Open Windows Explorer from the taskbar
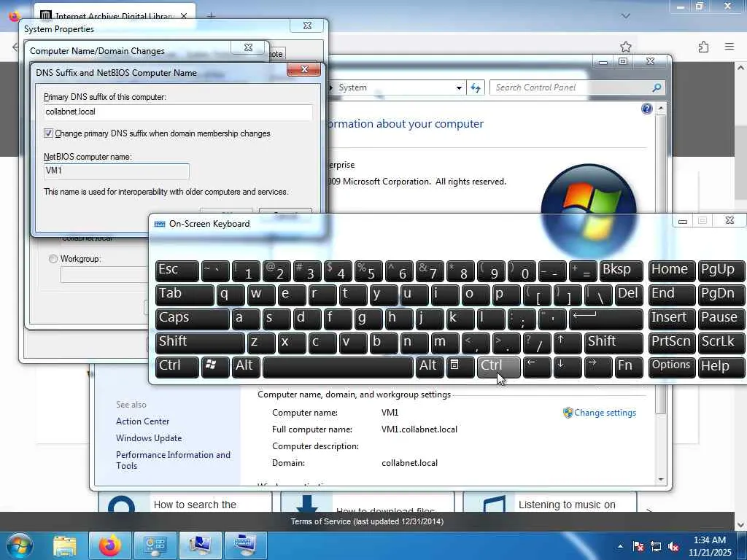Image resolution: width=747 pixels, height=560 pixels. point(65,545)
